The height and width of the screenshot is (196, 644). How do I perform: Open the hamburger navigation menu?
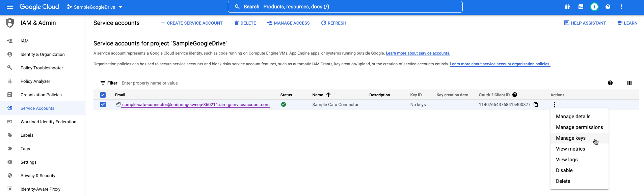click(x=10, y=7)
